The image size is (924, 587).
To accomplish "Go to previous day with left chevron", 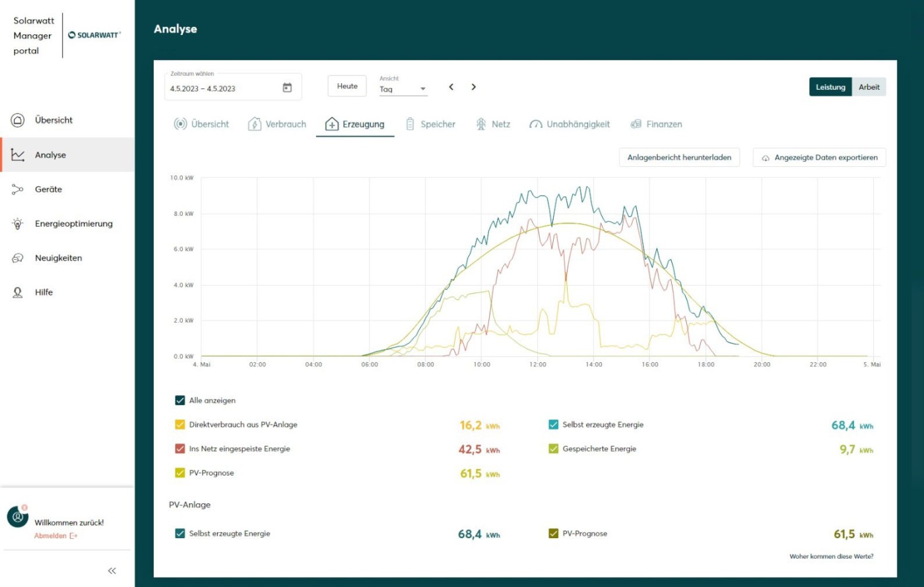I will pyautogui.click(x=451, y=87).
